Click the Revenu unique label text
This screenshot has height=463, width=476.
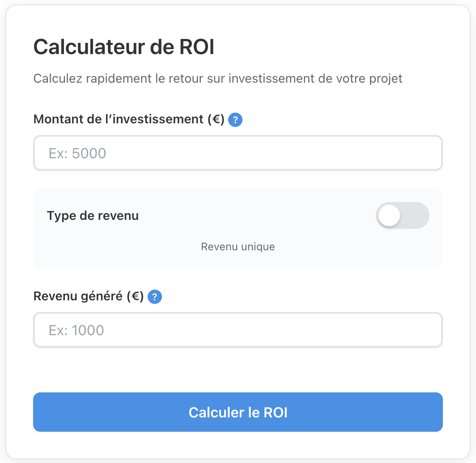[x=238, y=246]
